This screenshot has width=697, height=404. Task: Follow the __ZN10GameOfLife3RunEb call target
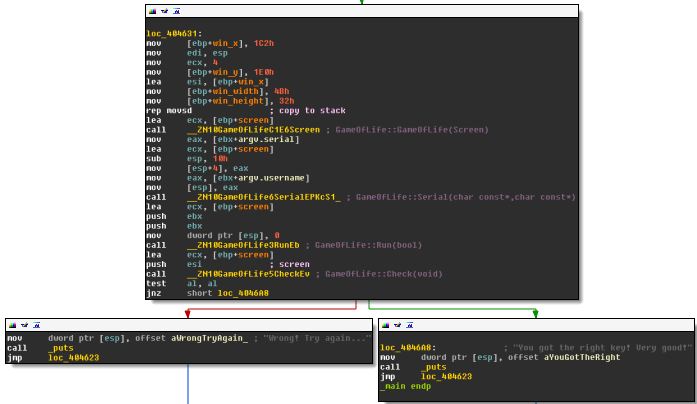click(243, 245)
